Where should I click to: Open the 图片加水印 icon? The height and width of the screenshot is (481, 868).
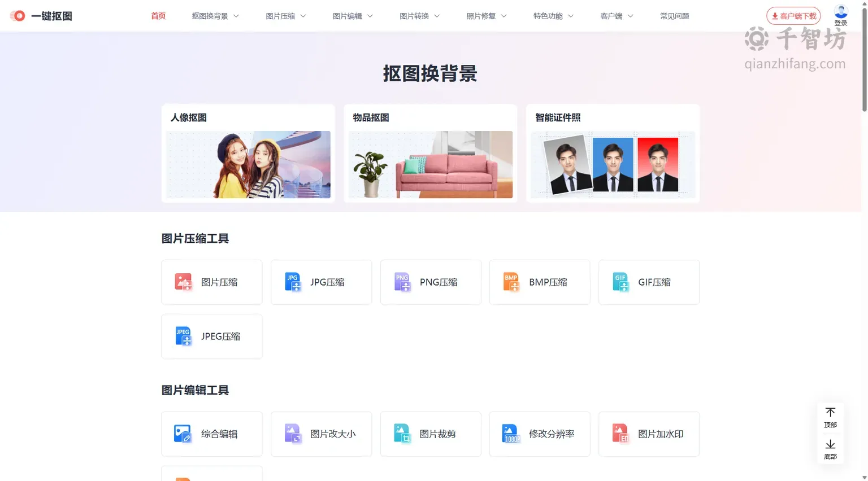(620, 434)
